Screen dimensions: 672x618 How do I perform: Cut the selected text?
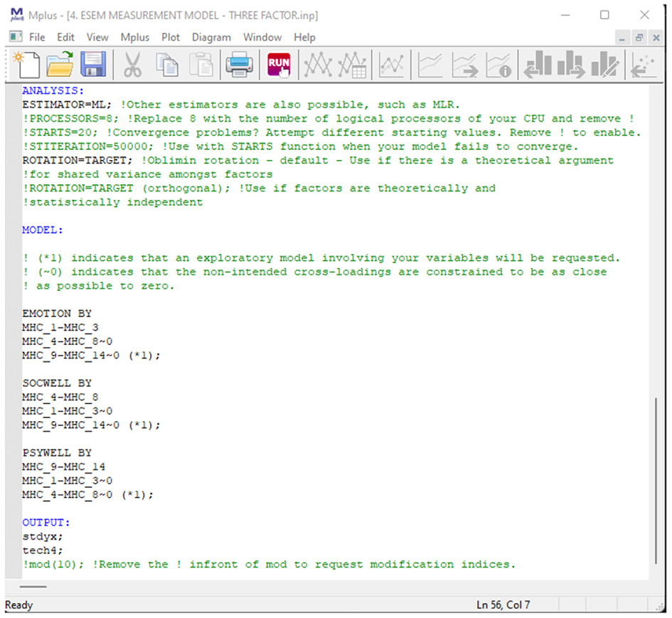click(132, 65)
